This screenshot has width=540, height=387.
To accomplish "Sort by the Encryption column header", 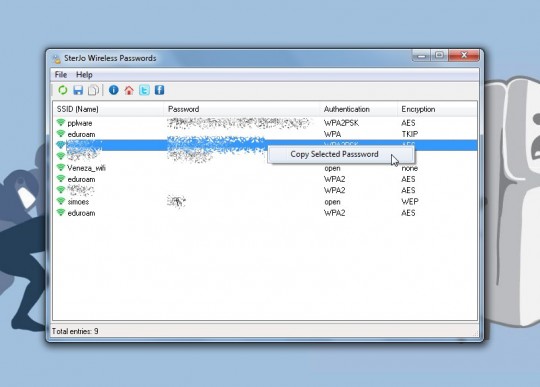I will point(437,109).
